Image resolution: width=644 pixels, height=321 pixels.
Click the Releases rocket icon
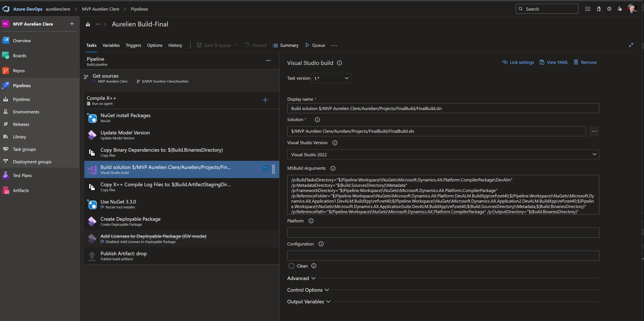coord(6,124)
